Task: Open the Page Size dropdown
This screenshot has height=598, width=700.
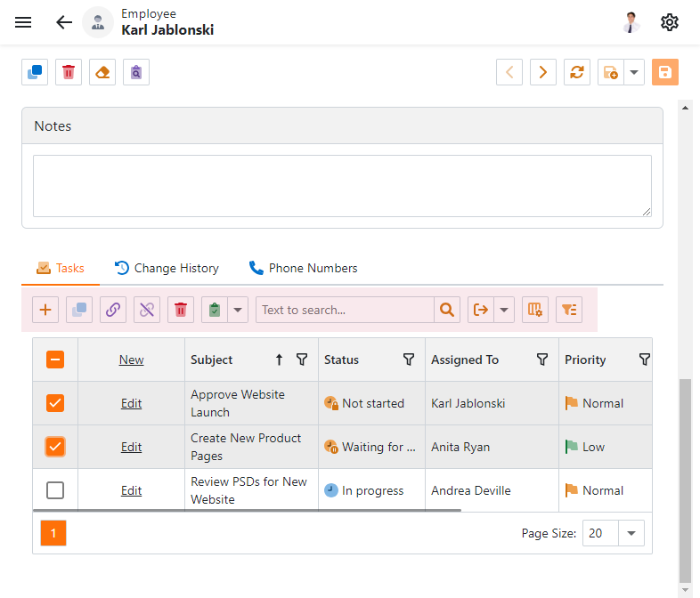Action: 631,533
